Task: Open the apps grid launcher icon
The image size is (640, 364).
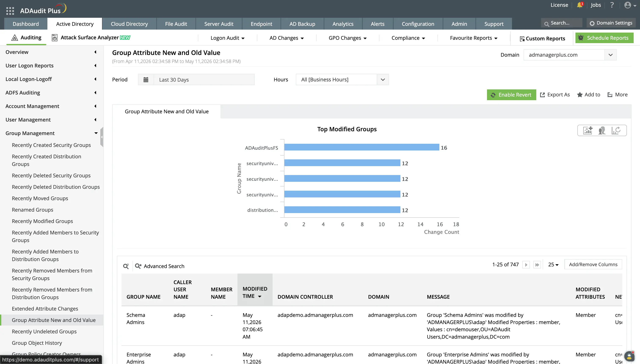Action: (10, 11)
